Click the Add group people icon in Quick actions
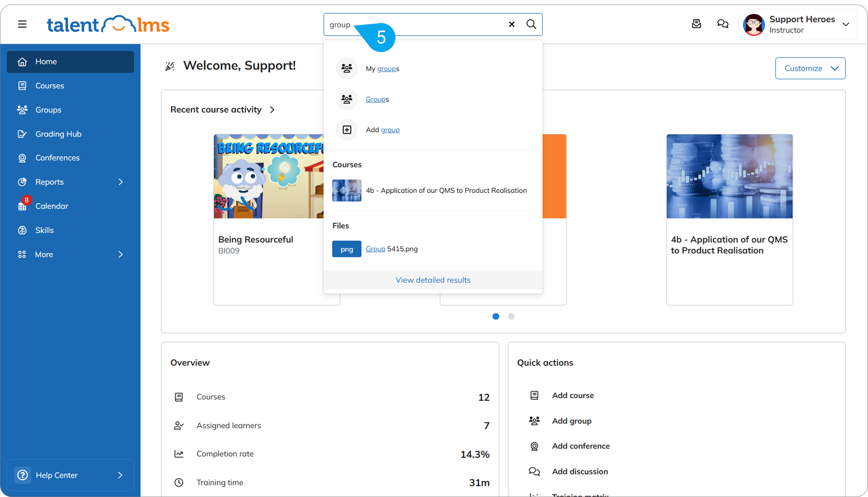 534,421
